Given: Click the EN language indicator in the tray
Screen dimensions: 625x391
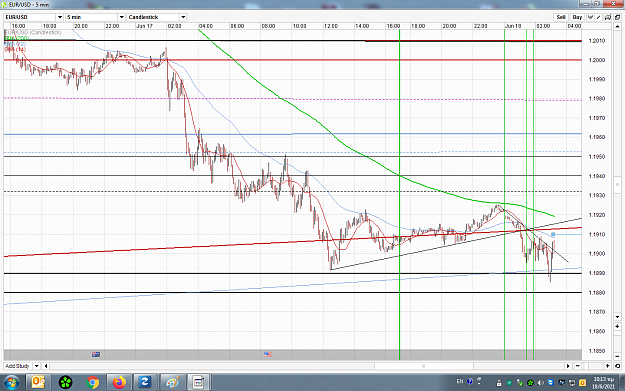Looking at the screenshot, I should click(460, 381).
